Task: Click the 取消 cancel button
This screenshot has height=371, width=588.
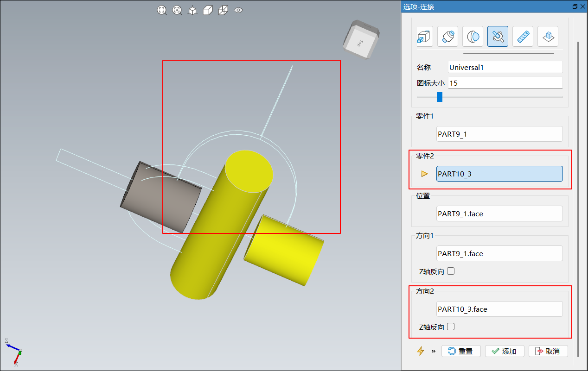Action: [x=548, y=351]
